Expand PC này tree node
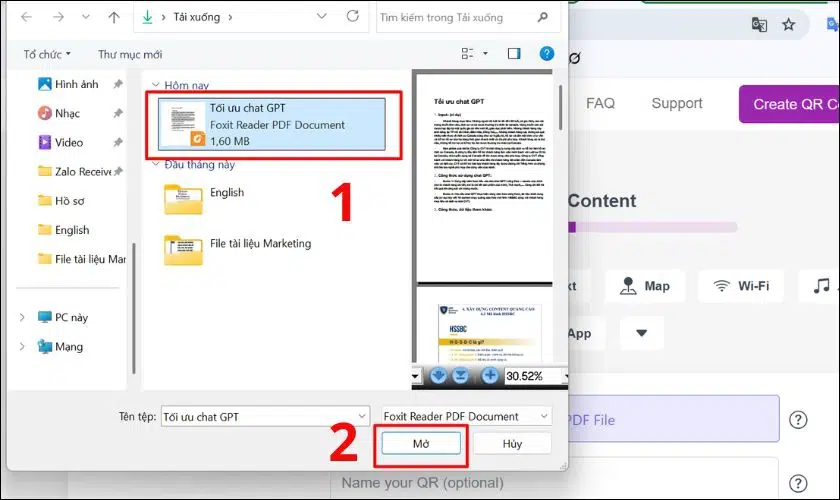This screenshot has width=840, height=500. pos(22,317)
